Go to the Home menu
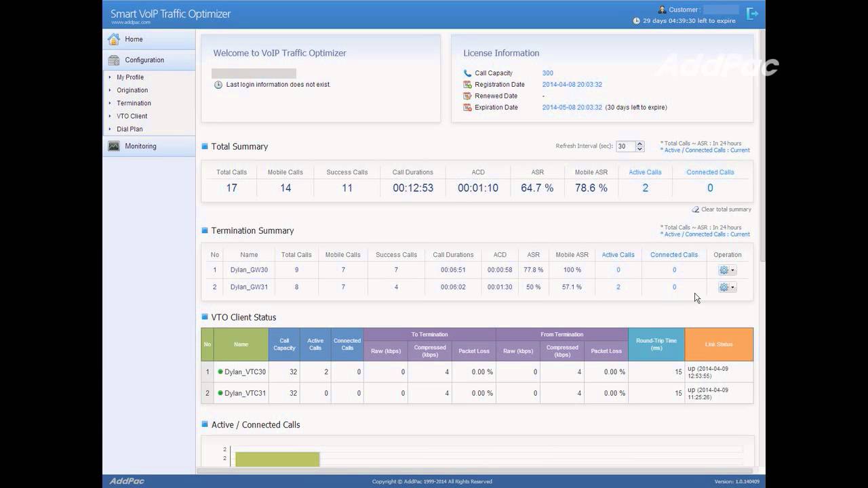This screenshot has width=868, height=488. tap(149, 39)
